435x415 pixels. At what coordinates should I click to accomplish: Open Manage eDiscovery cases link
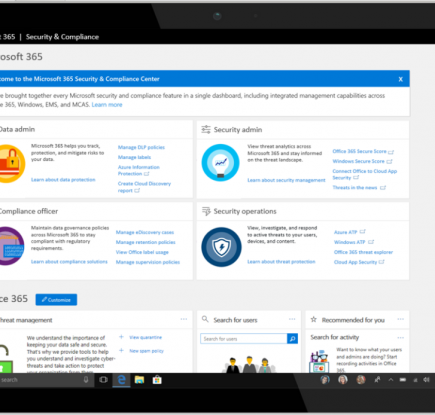[145, 232]
